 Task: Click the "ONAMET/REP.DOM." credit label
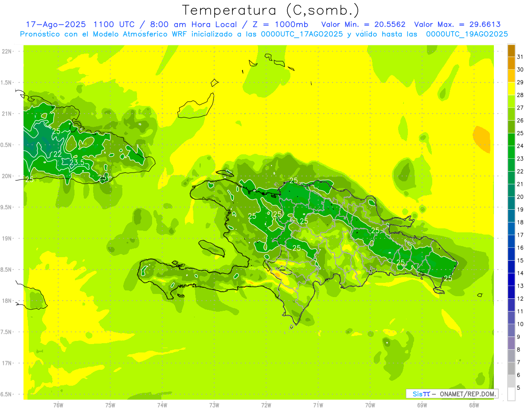(x=467, y=394)
